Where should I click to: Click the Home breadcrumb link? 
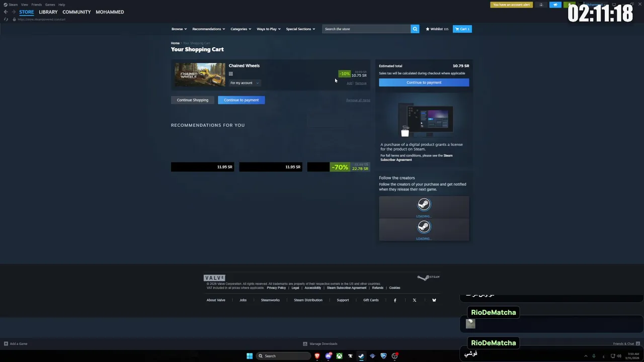[x=175, y=43]
